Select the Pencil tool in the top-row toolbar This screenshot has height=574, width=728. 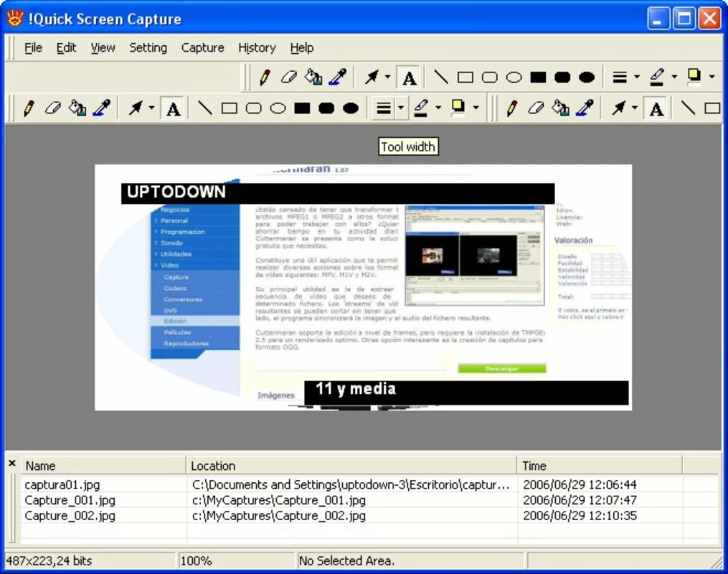pos(265,77)
